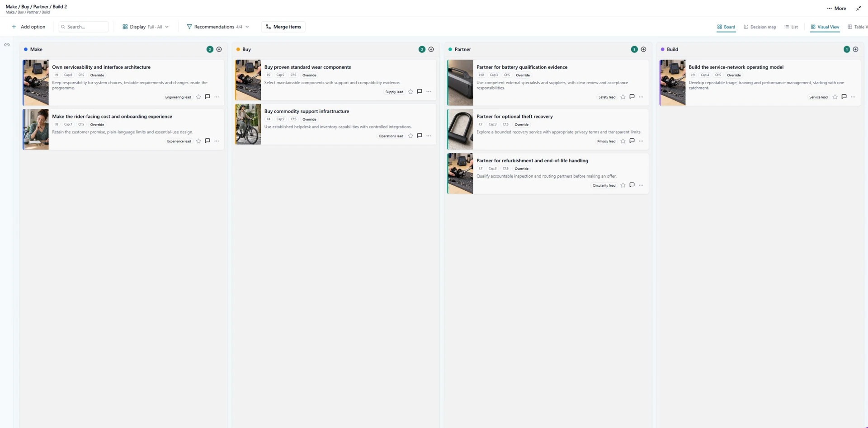Star Buy commodity support infrastructure card
The height and width of the screenshot is (428, 868).
(410, 136)
